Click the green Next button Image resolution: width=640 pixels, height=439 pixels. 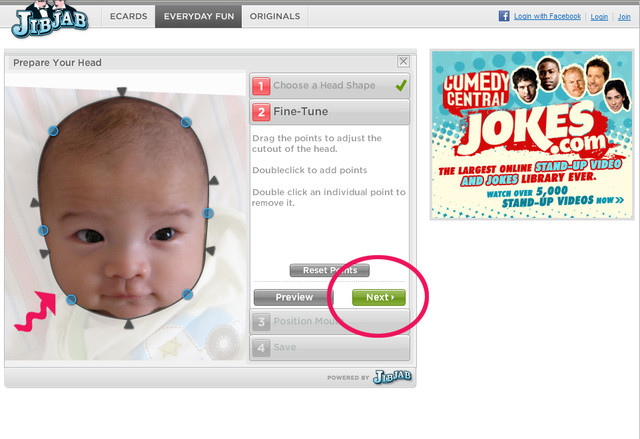click(x=379, y=297)
